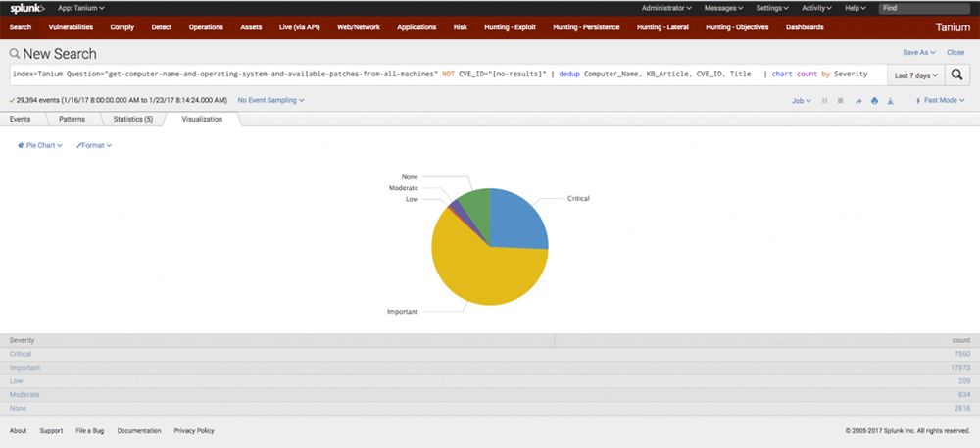980x448 pixels.
Task: Open Hunting - Lateral nav item
Action: [x=662, y=27]
